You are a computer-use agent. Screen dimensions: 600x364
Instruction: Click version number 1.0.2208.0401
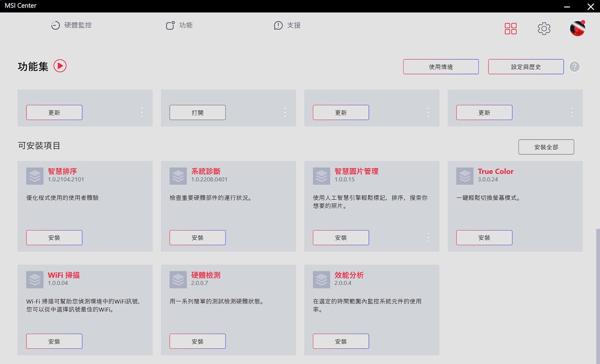209,180
